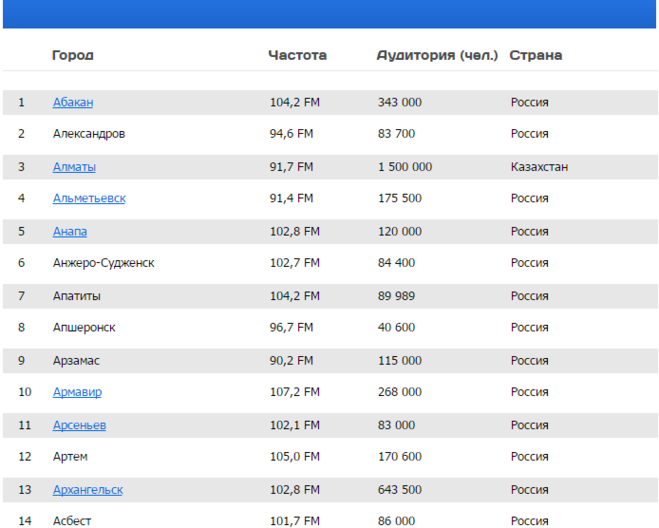Click the Аудитория (чел.) column header
Screen dimensions: 659x528
point(437,55)
